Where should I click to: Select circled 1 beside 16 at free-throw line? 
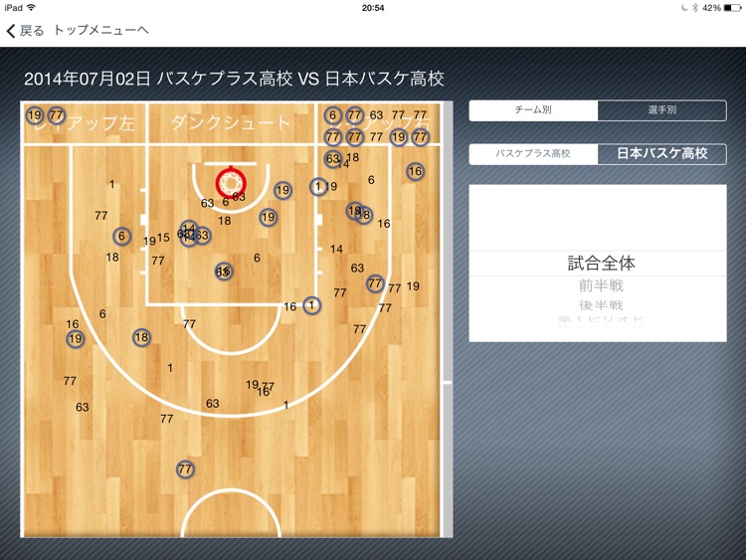point(311,305)
